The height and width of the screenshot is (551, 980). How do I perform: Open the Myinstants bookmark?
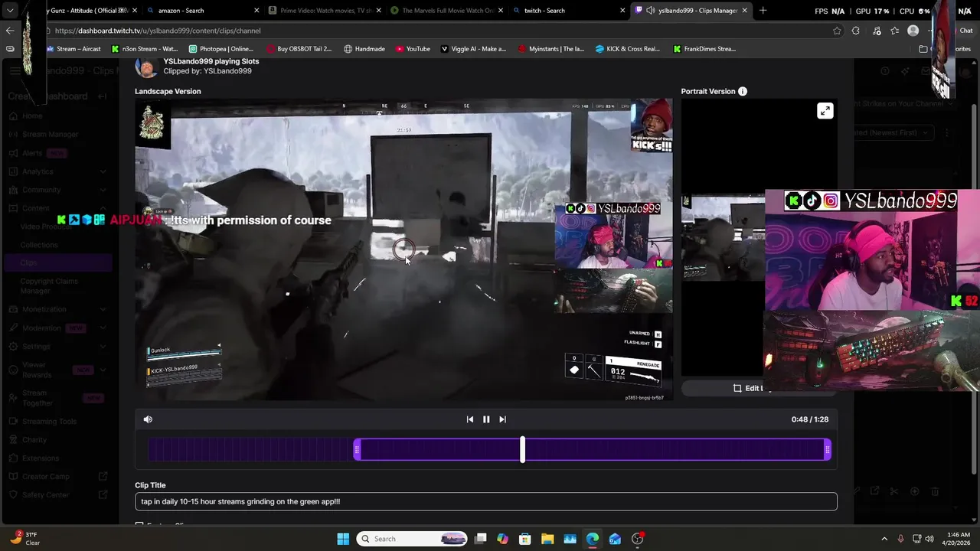(x=551, y=49)
